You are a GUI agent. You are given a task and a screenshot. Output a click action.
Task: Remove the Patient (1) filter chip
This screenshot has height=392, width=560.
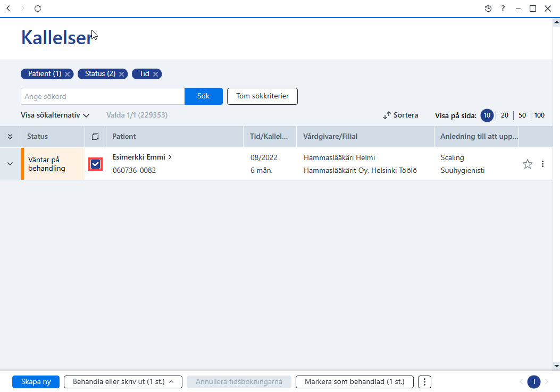click(x=67, y=74)
